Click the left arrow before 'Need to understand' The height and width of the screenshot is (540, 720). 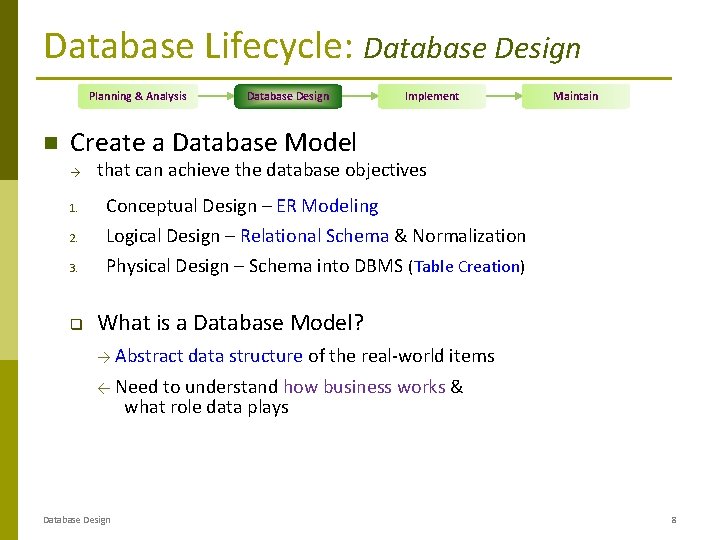(104, 389)
